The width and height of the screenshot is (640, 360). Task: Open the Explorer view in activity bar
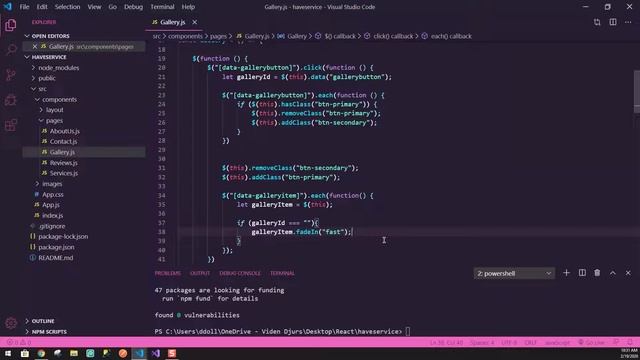tap(11, 25)
